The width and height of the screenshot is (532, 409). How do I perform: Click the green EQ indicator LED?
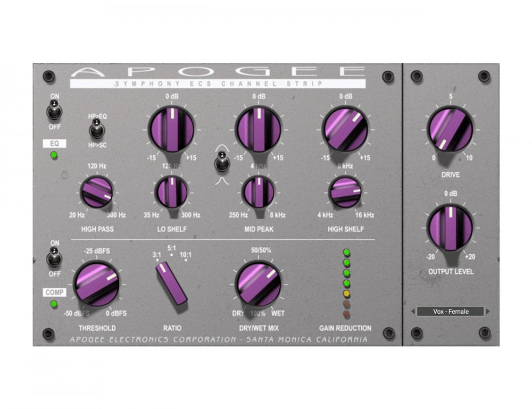click(x=54, y=155)
